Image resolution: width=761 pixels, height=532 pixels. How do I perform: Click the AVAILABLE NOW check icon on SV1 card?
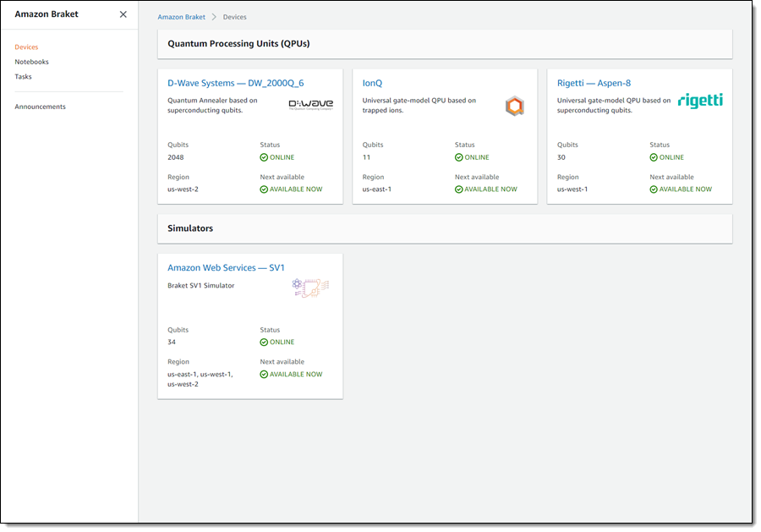coord(264,374)
